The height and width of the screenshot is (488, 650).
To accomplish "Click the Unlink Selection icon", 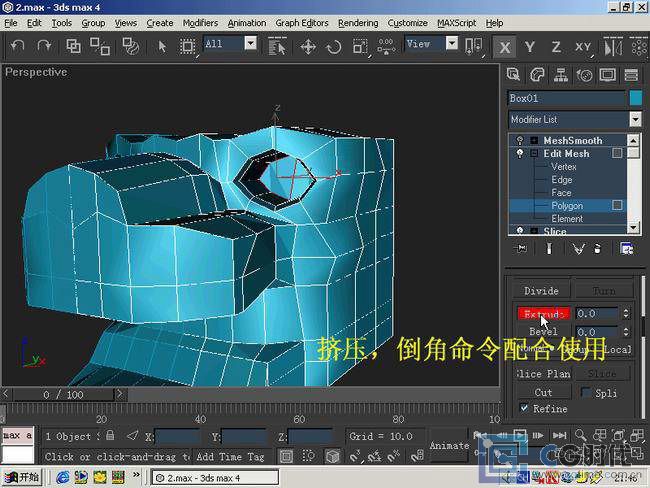I will (100, 46).
